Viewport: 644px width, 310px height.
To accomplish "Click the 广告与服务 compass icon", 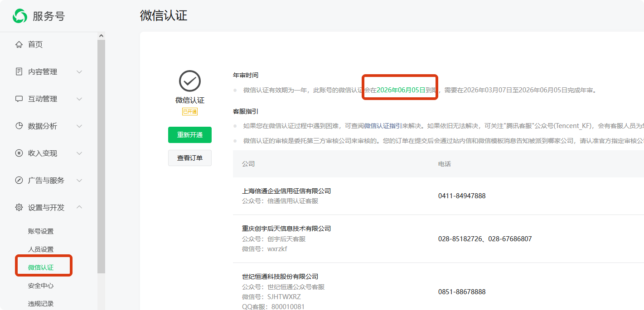I will click(x=19, y=180).
